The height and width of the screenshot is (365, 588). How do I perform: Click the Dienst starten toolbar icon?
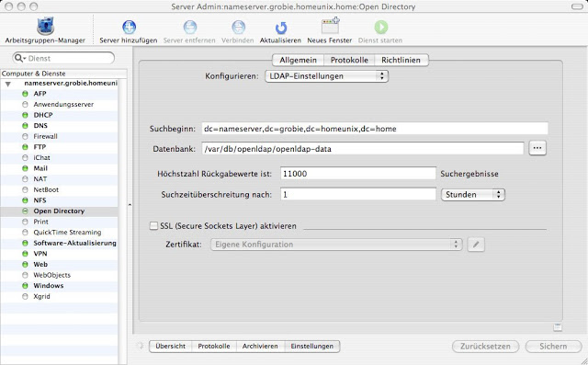380,27
